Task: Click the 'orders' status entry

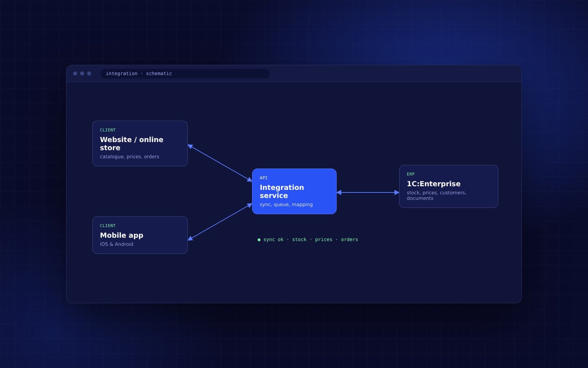Action: click(x=349, y=240)
